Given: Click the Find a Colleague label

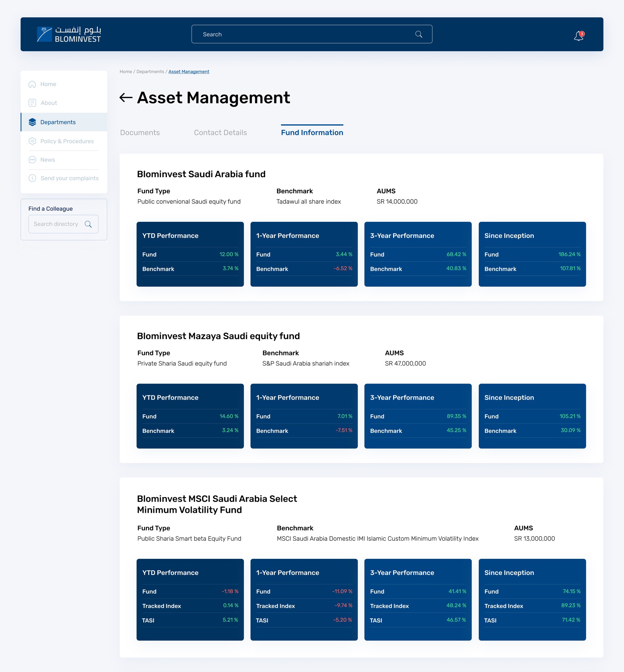Looking at the screenshot, I should coord(50,208).
